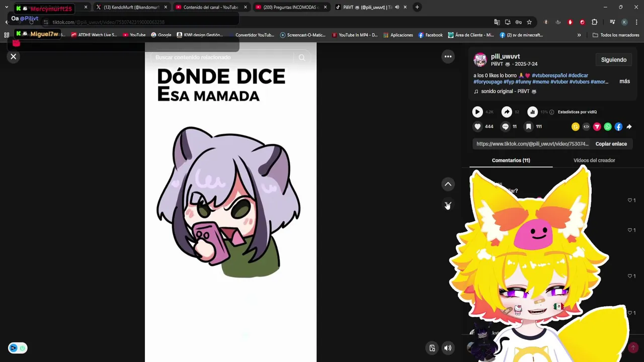
Task: Go to previous video with up chevron
Action: (448, 184)
